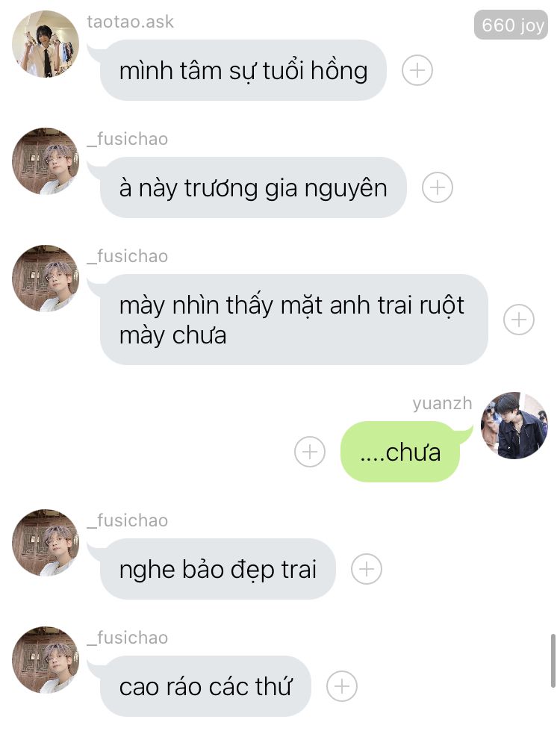Select the "mình tâm sự tuổi hồng" message bubble
Viewport: 560px width, 731px height.
click(243, 70)
